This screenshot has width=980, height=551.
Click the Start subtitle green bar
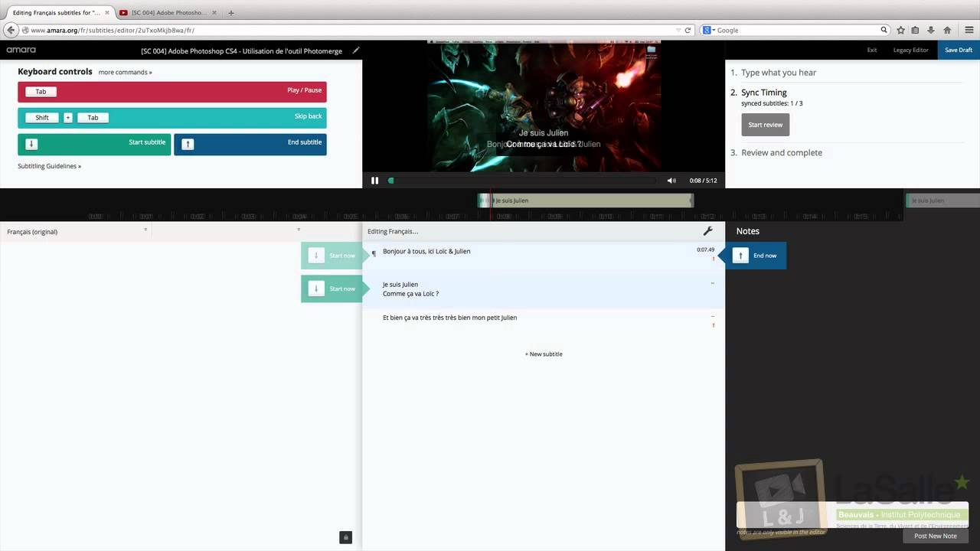[x=94, y=145]
